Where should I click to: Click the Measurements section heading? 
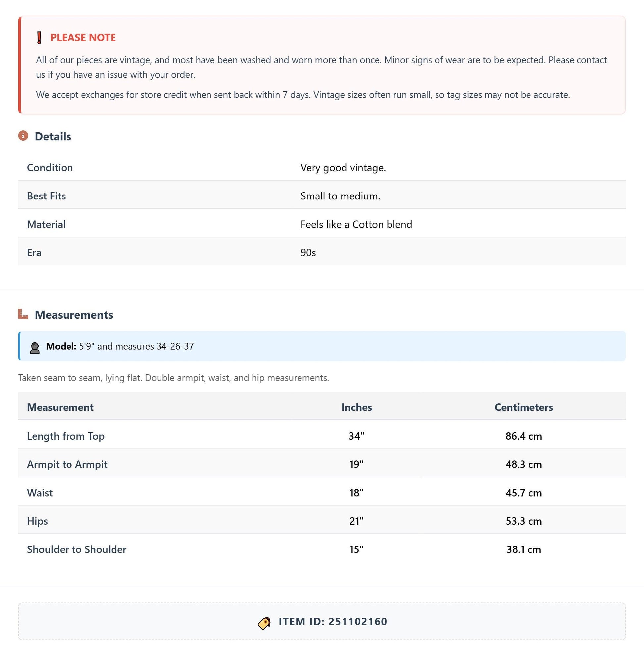coord(74,315)
